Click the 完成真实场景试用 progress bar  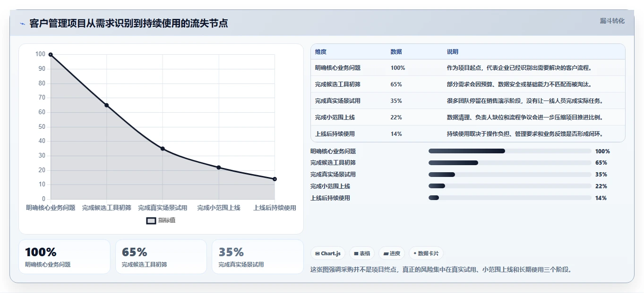pos(510,175)
